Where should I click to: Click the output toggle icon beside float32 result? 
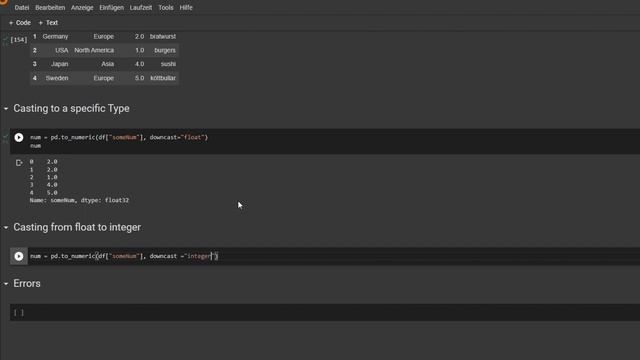coord(19,163)
